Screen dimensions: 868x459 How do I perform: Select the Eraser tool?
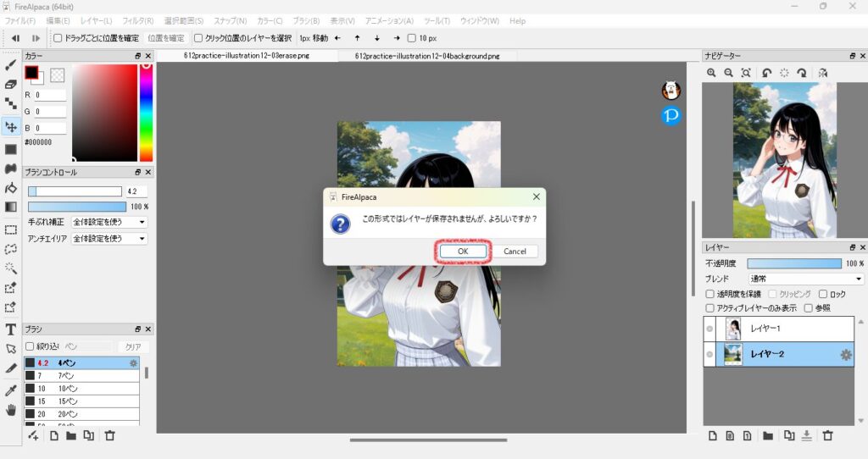click(11, 84)
